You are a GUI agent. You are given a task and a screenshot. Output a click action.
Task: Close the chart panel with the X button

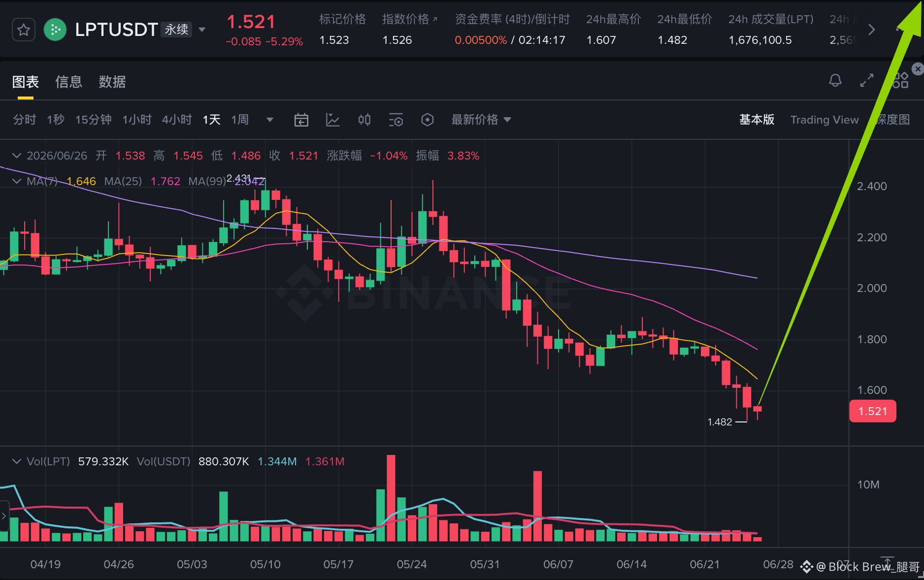(918, 69)
